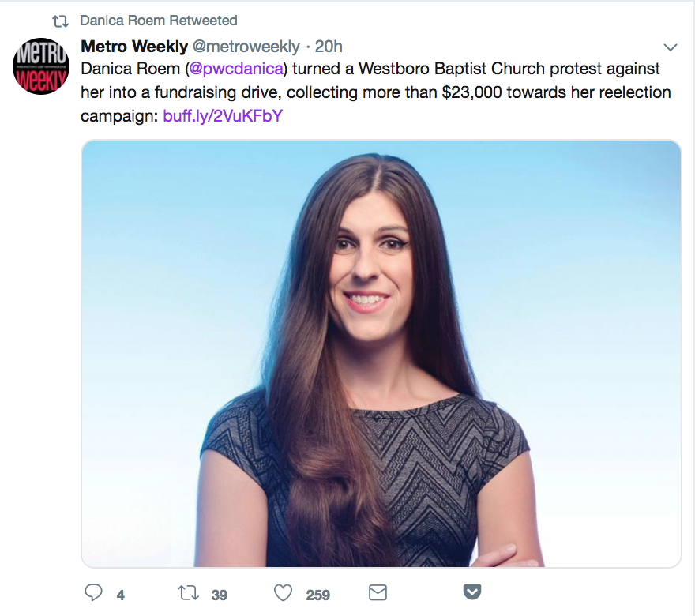Image resolution: width=695 pixels, height=616 pixels.
Task: Enlarge the attached portrait photo
Action: tap(381, 354)
